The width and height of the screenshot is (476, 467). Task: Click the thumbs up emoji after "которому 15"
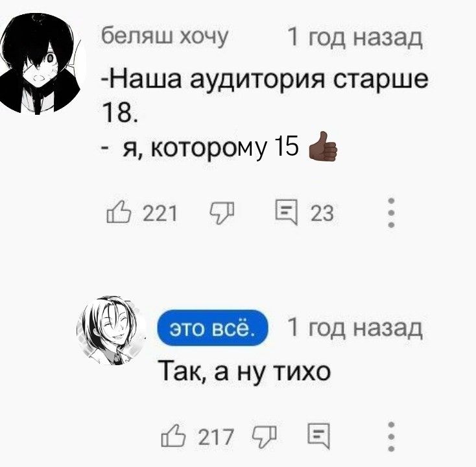coord(322,146)
